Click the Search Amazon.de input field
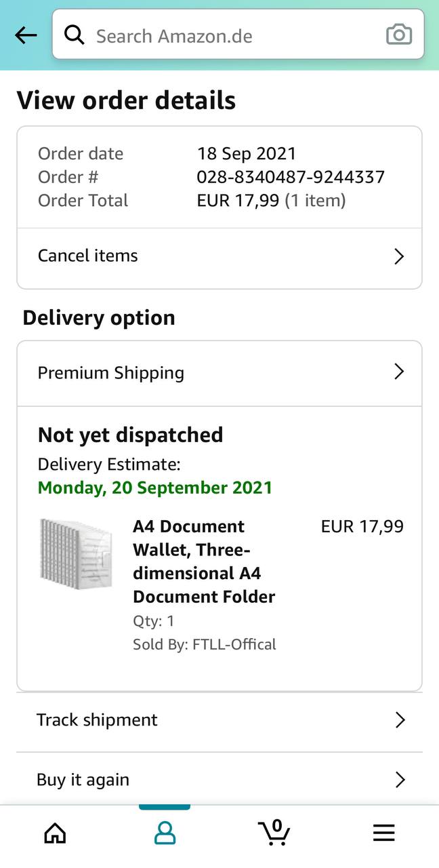 click(230, 35)
